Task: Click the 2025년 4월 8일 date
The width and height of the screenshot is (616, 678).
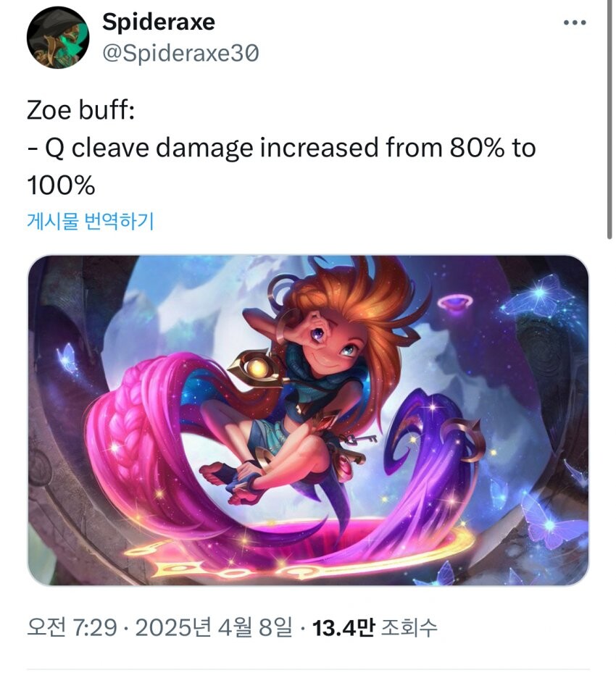Action: [x=214, y=627]
